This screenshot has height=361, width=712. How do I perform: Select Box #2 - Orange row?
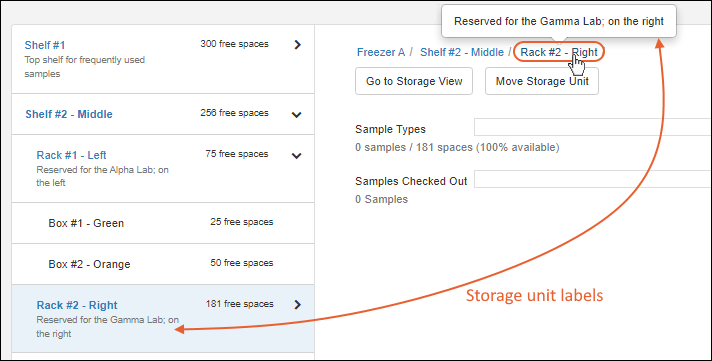tap(163, 264)
